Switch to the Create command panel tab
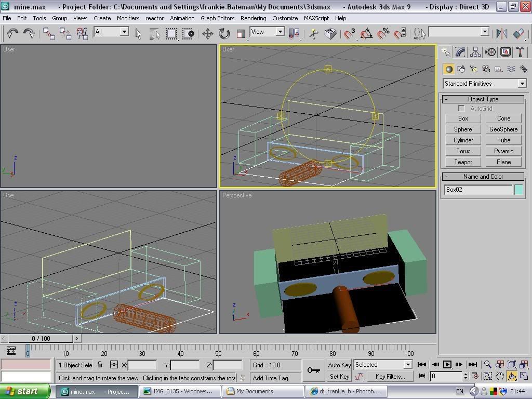The image size is (532, 399). pos(446,52)
